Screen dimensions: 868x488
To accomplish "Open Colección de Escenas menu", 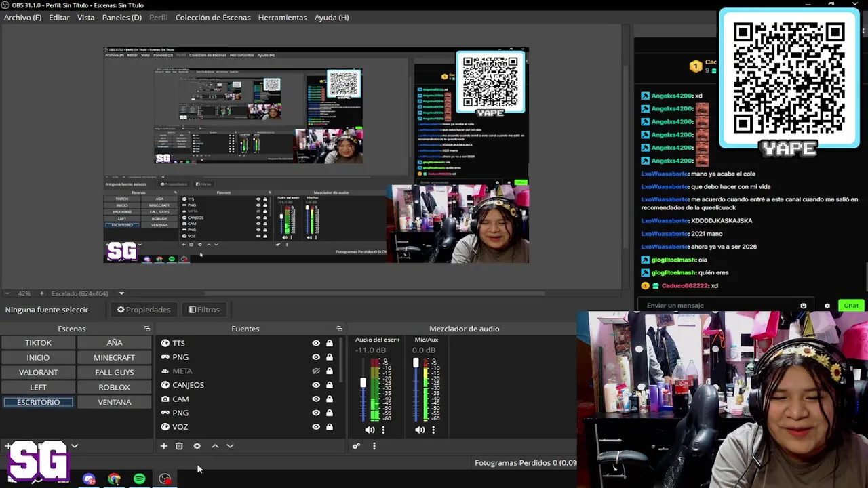I will coord(213,17).
